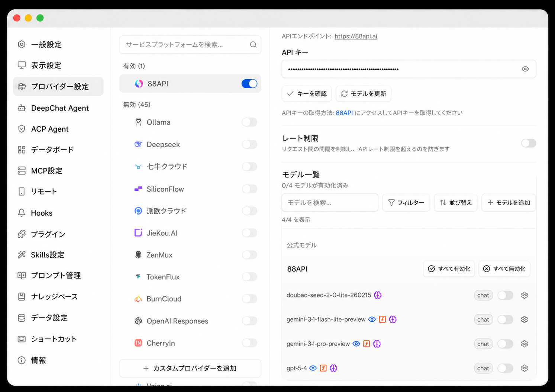Enable the JieKou.AI provider toggle

pos(249,233)
